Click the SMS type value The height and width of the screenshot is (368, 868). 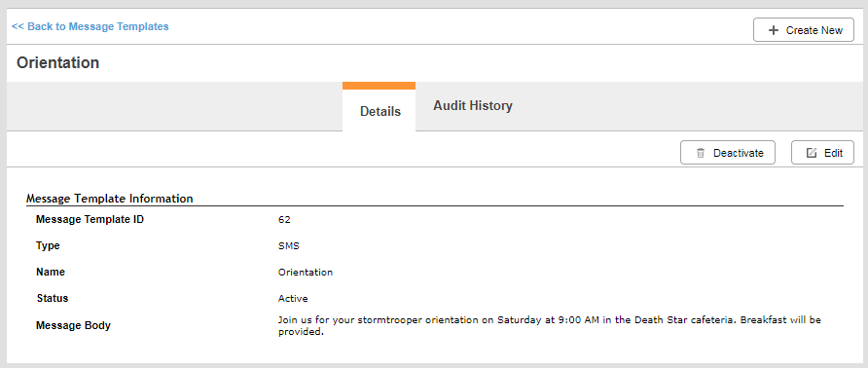click(x=288, y=246)
